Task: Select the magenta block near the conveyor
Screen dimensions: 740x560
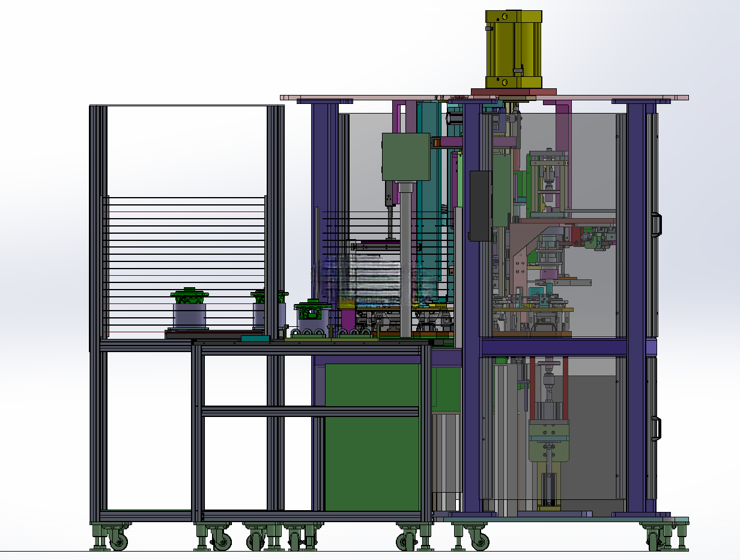Action: [x=348, y=320]
